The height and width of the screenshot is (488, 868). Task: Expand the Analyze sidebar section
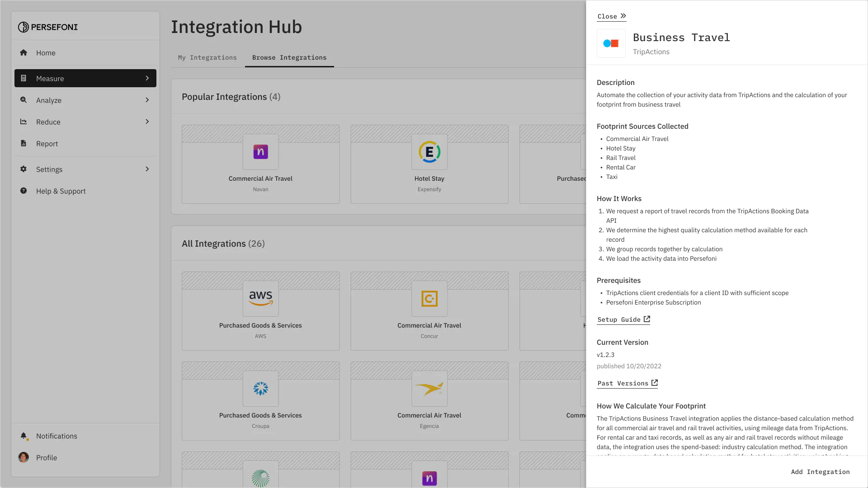[x=147, y=100]
